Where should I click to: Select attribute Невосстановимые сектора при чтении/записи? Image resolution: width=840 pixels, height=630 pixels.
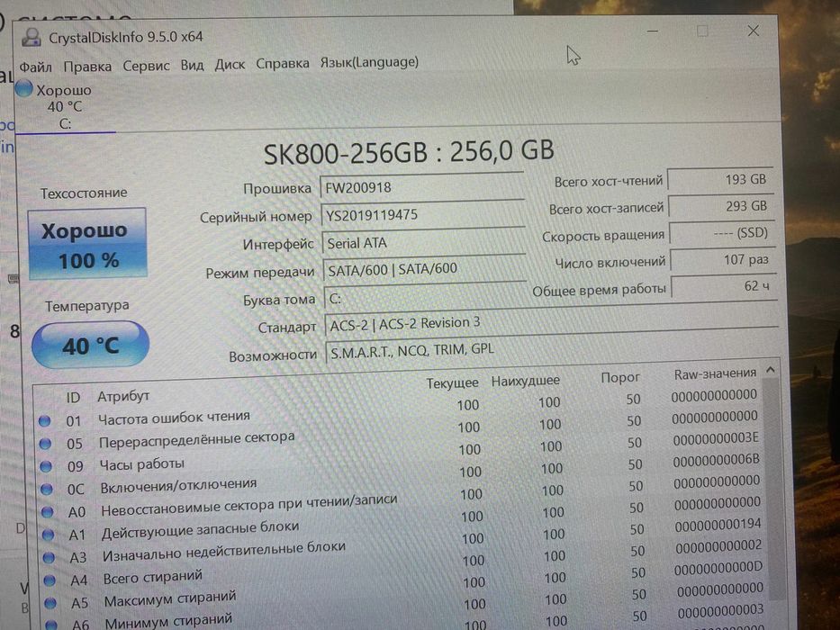[249, 506]
